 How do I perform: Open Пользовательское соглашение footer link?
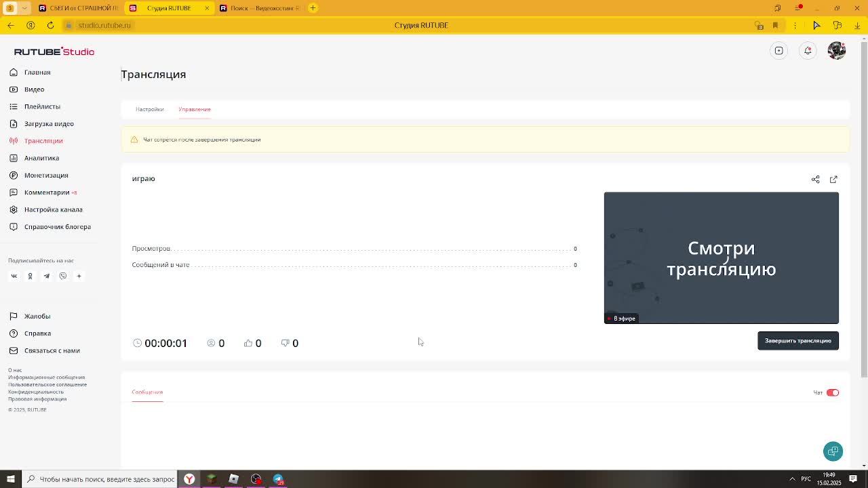(x=47, y=384)
